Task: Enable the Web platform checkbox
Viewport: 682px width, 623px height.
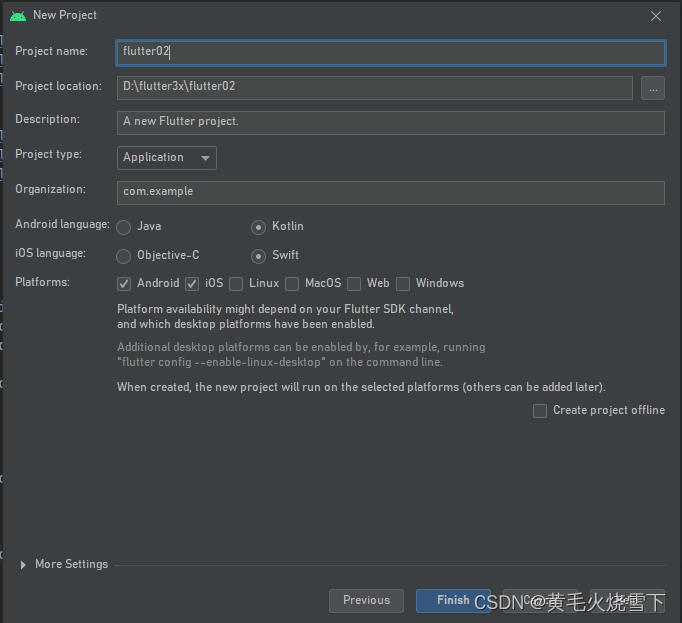Action: point(354,284)
